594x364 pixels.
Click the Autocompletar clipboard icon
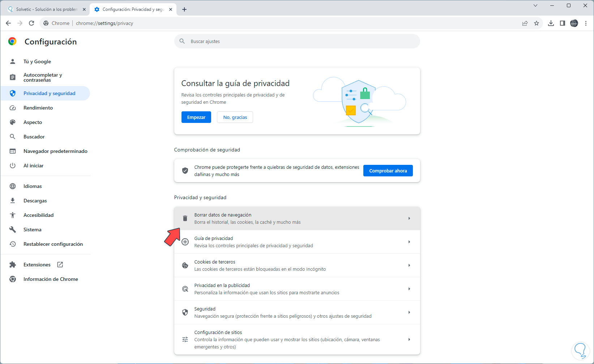(x=13, y=77)
